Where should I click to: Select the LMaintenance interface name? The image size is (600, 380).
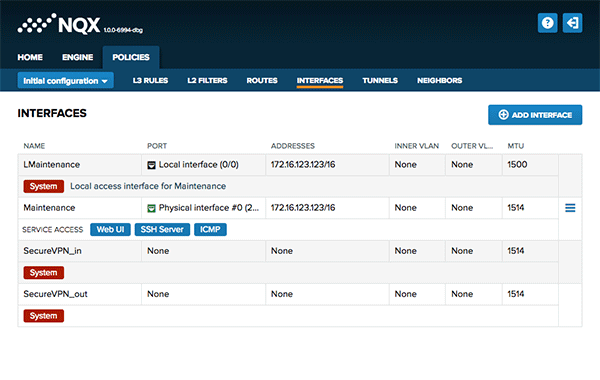point(52,165)
